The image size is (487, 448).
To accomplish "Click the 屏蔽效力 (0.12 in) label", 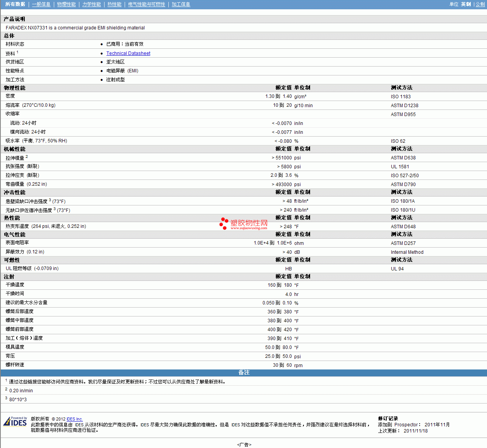I will pos(25,252).
